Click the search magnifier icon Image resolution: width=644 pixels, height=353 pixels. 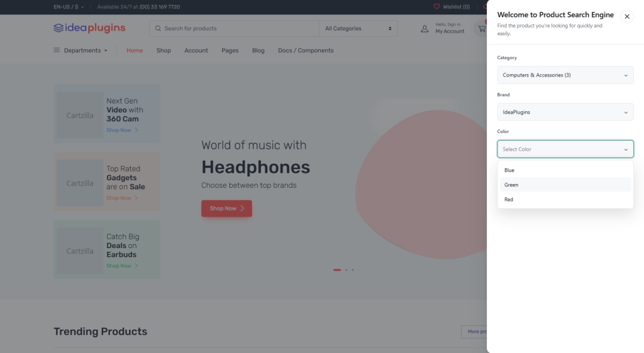coord(158,28)
